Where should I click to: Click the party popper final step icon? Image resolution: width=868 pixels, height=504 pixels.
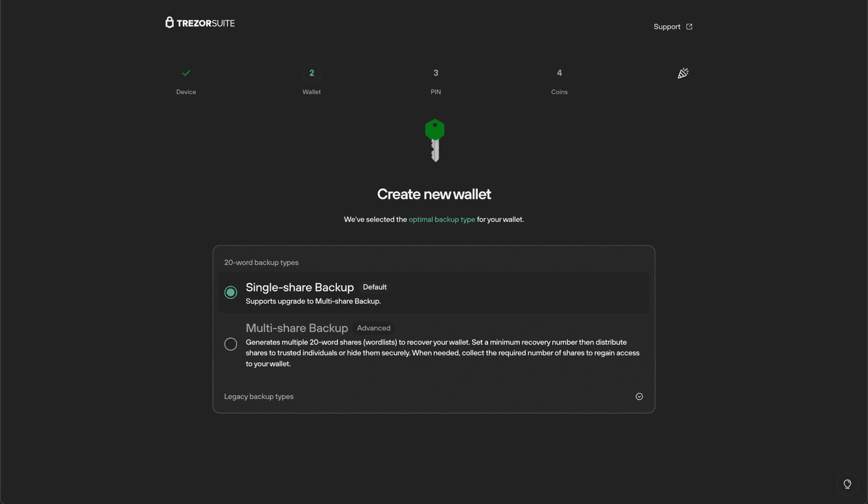683,73
